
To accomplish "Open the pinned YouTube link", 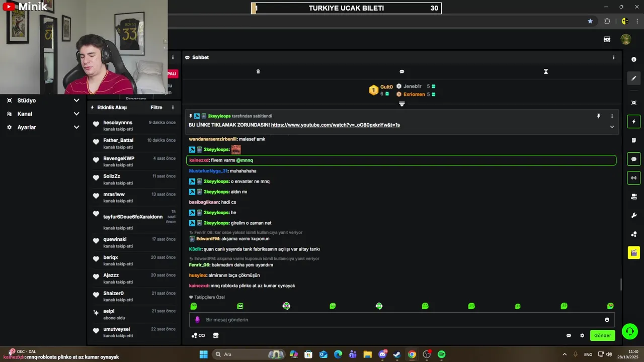I will (335, 125).
